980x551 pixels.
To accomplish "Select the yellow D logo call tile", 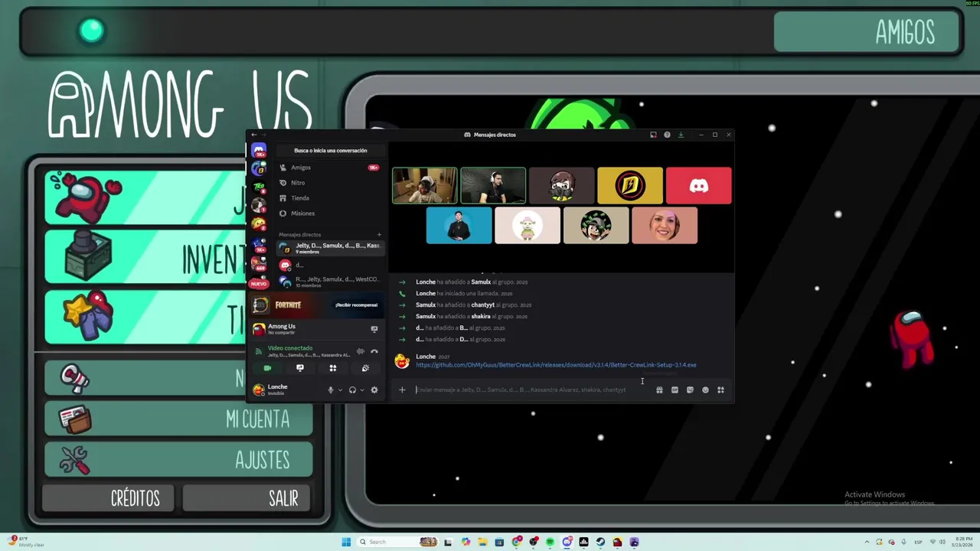I will pos(630,186).
